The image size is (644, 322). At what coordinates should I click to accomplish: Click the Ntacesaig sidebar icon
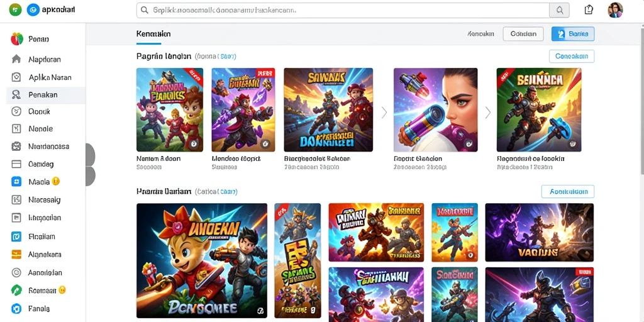pyautogui.click(x=16, y=200)
